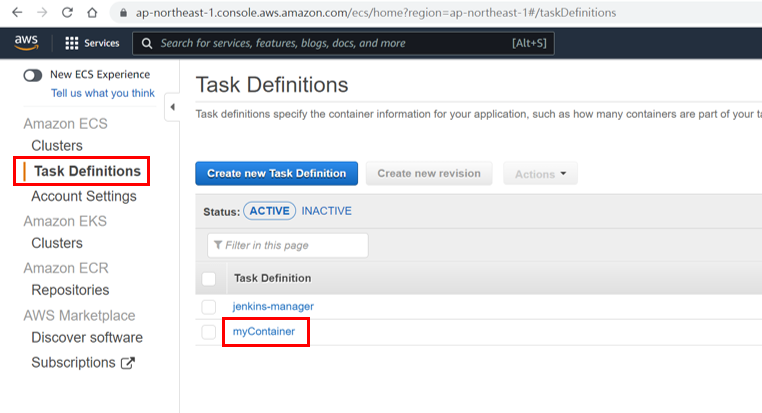Viewport: 762px width, 413px height.
Task: Click the Subscriptions external link icon
Action: click(128, 363)
